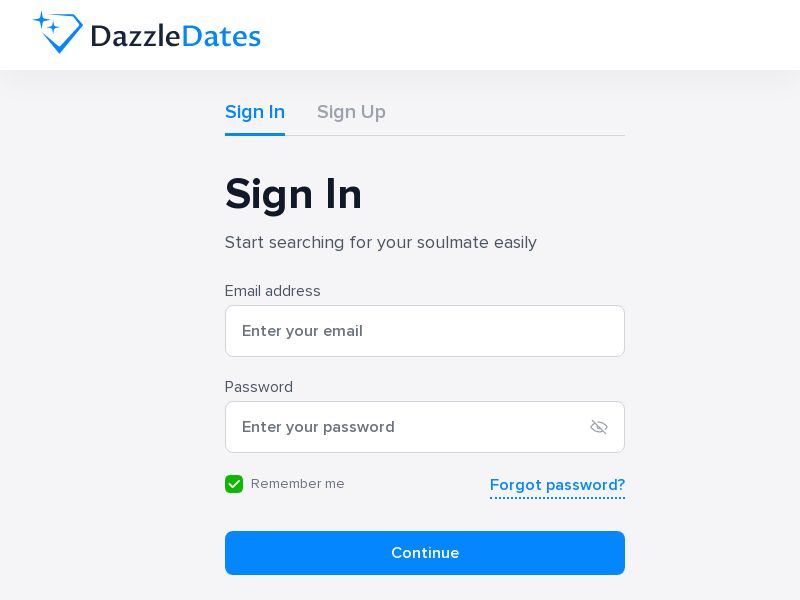
Task: Switch to the Sign Up tab
Action: (x=351, y=112)
